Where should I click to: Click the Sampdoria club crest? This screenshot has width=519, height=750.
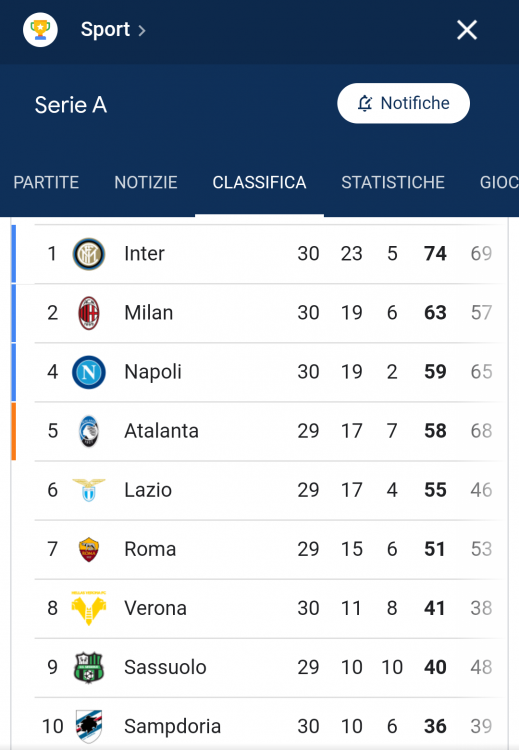88,726
